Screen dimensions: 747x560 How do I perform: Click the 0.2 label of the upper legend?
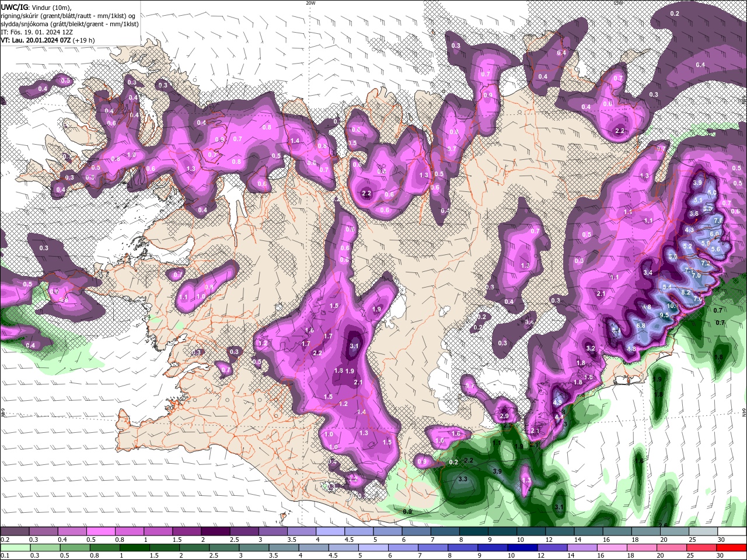(x=5, y=540)
